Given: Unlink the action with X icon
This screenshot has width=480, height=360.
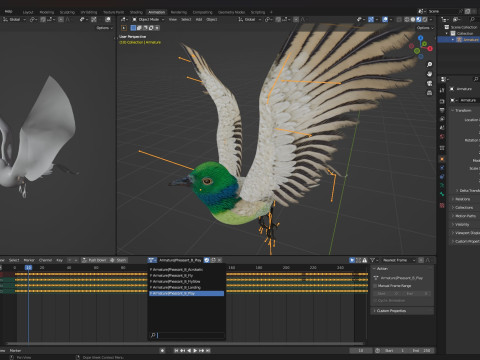Looking at the screenshot, I should [219, 260].
